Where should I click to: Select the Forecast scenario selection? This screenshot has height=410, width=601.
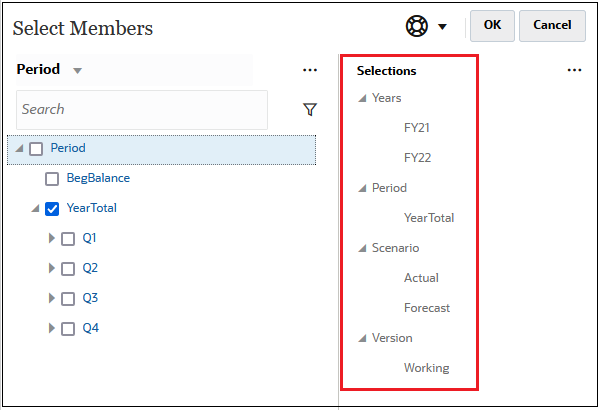tap(426, 308)
